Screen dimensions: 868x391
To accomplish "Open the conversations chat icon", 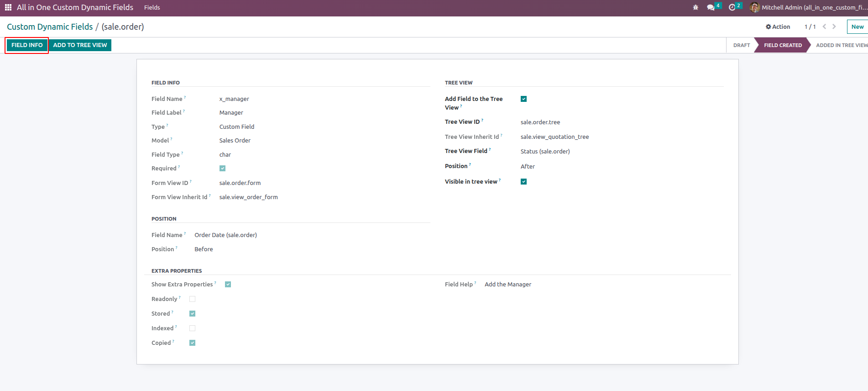I will [x=711, y=7].
